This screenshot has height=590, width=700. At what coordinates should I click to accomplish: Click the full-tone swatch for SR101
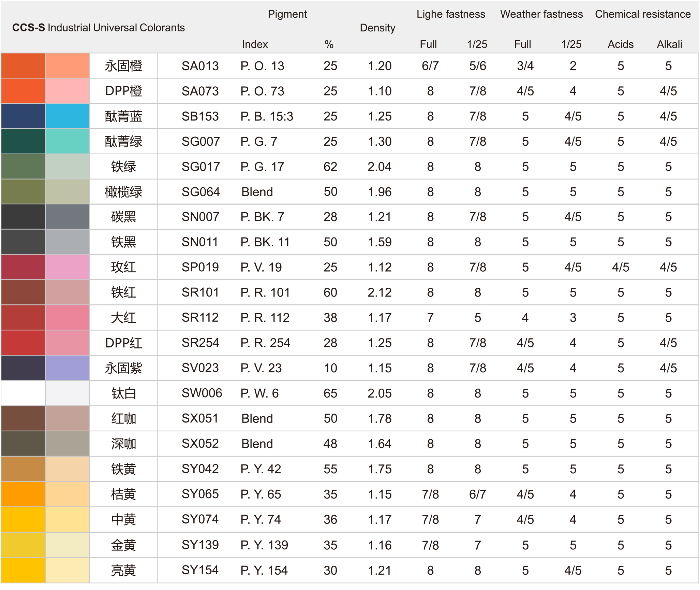[23, 292]
